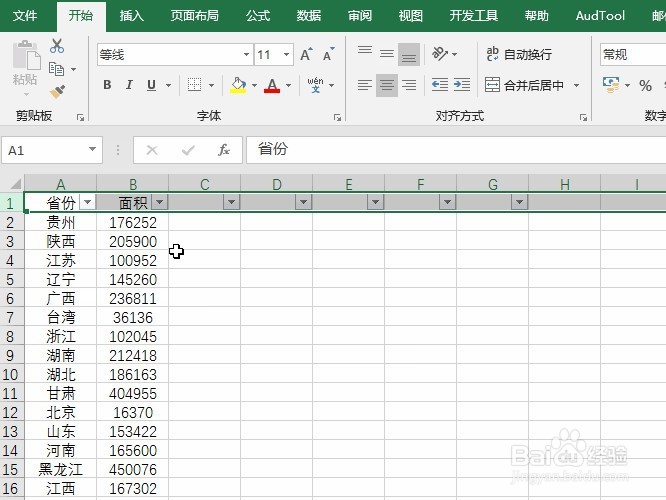Image resolution: width=666 pixels, height=500 pixels.
Task: Toggle Italic formatting
Action: [x=130, y=85]
